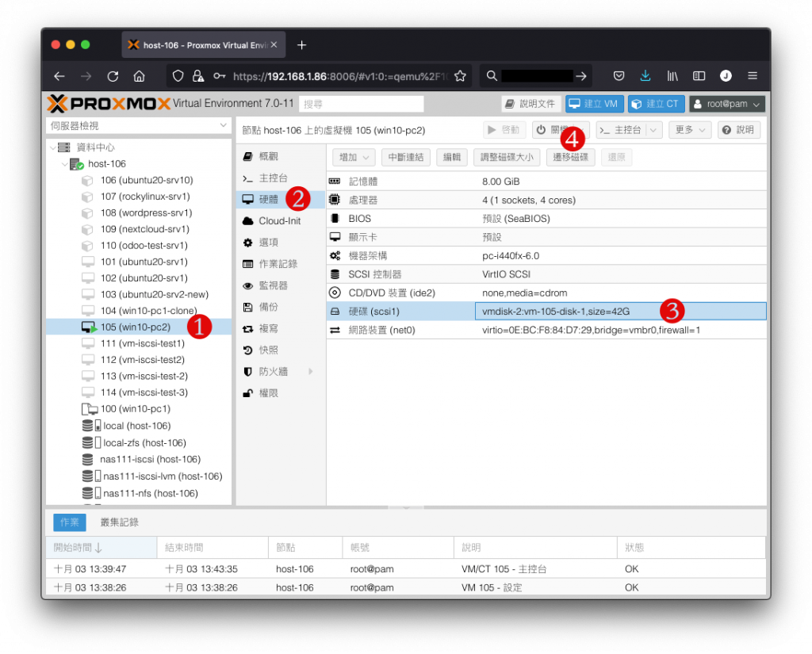This screenshot has width=812, height=654.
Task: Click the Proxmox search field
Action: 361,104
